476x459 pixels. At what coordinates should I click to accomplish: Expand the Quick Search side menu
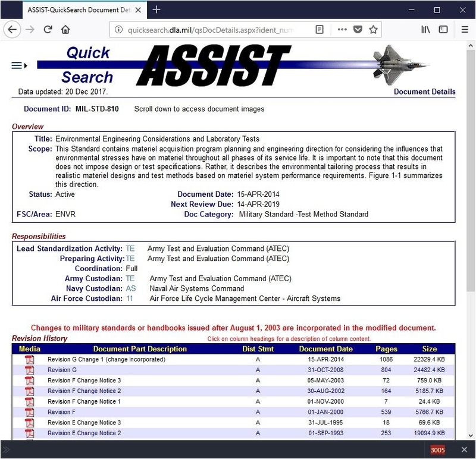click(19, 65)
